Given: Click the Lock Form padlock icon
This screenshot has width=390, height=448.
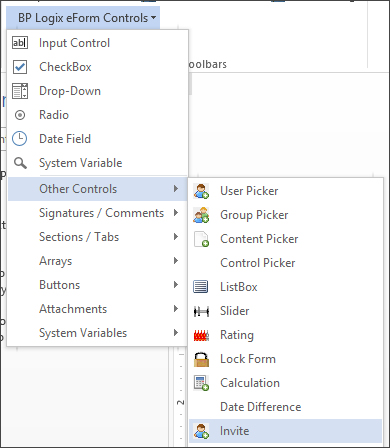Looking at the screenshot, I should coord(201,359).
